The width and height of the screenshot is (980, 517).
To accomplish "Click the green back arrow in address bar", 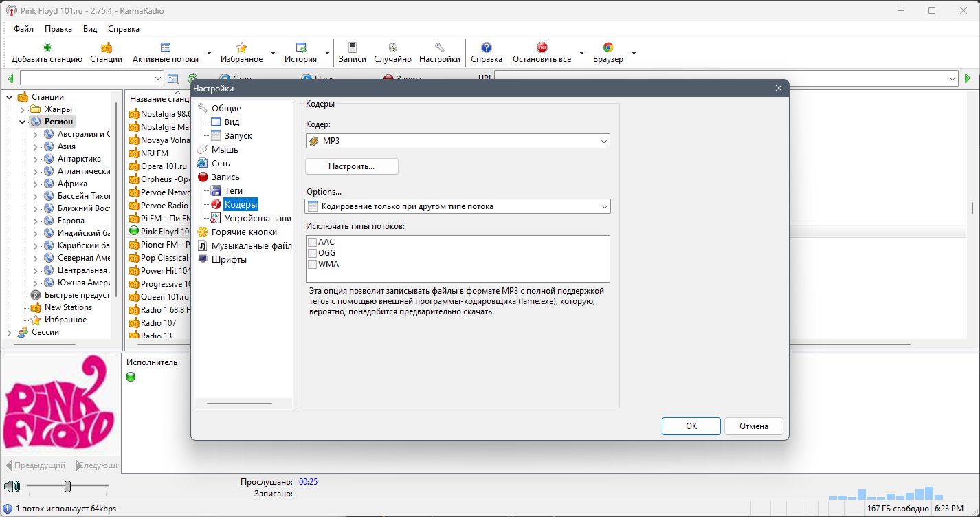I will click(x=10, y=78).
